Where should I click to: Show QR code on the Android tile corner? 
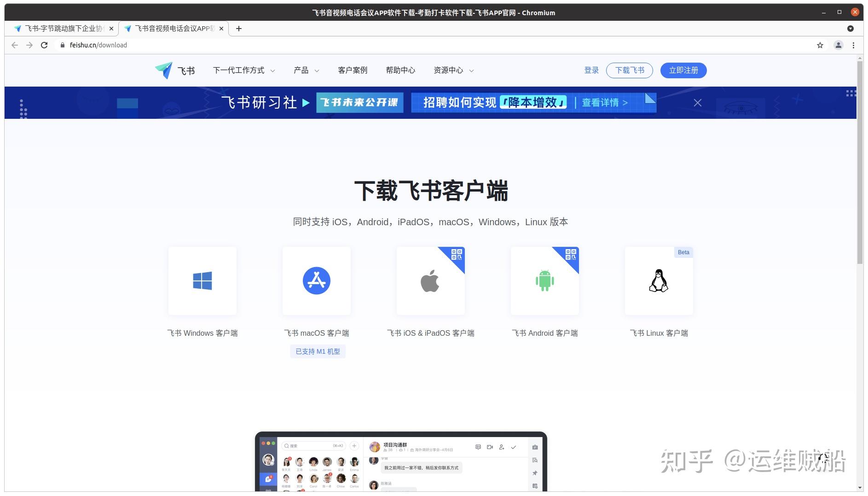click(x=571, y=254)
